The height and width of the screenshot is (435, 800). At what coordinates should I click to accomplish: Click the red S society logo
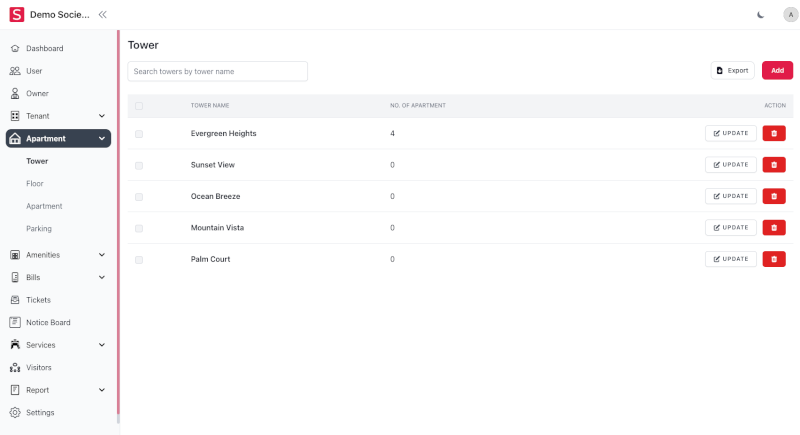(x=16, y=15)
